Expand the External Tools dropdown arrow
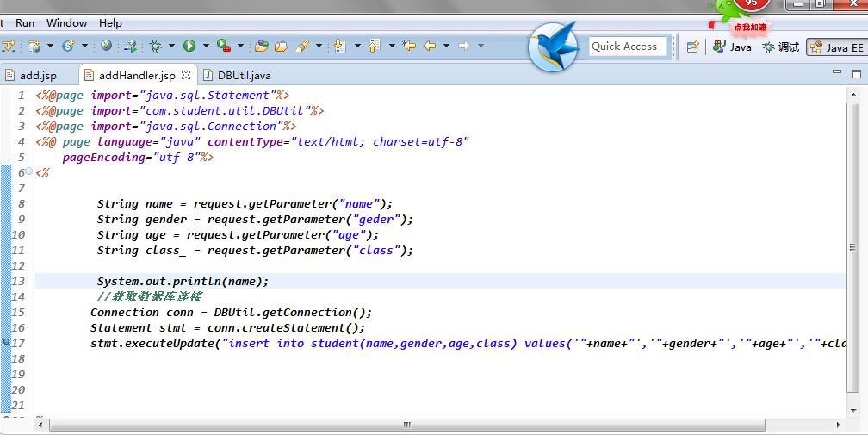 coord(239,46)
